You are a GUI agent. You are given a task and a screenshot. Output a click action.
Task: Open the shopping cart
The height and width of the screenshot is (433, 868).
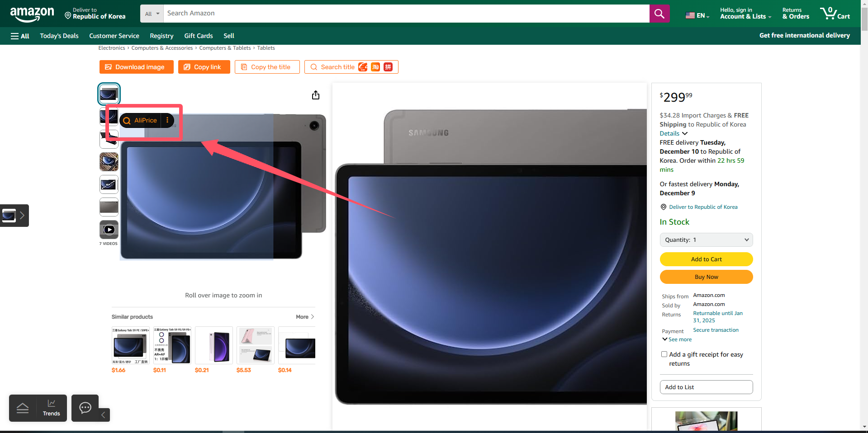pyautogui.click(x=835, y=14)
